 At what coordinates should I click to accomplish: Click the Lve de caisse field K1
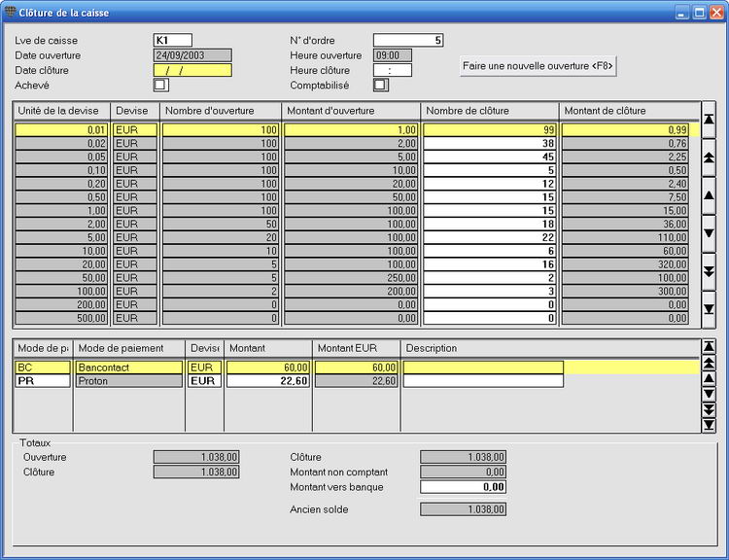172,41
